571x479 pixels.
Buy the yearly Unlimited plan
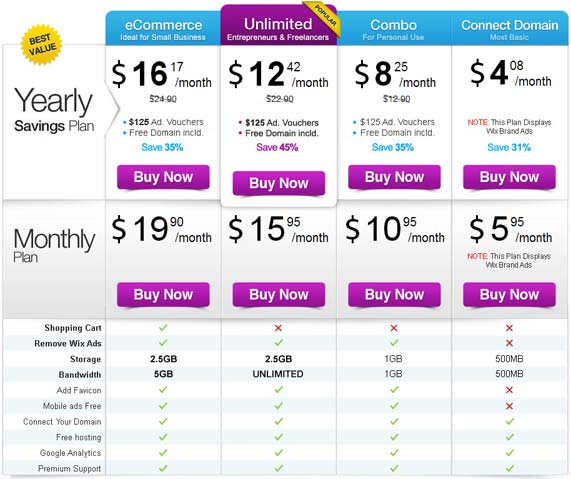click(x=279, y=183)
